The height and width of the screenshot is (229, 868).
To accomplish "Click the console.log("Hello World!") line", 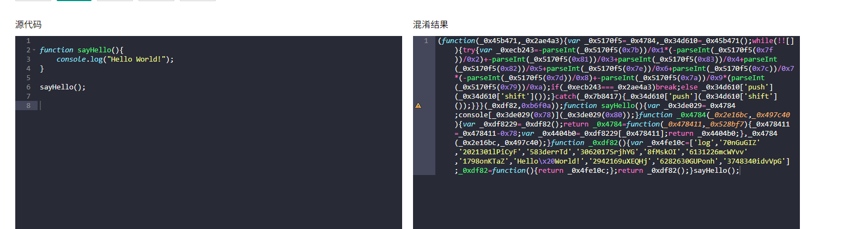I will 115,59.
